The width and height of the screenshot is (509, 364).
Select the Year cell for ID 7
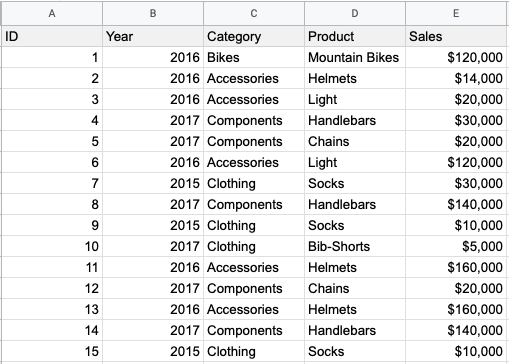point(153,183)
